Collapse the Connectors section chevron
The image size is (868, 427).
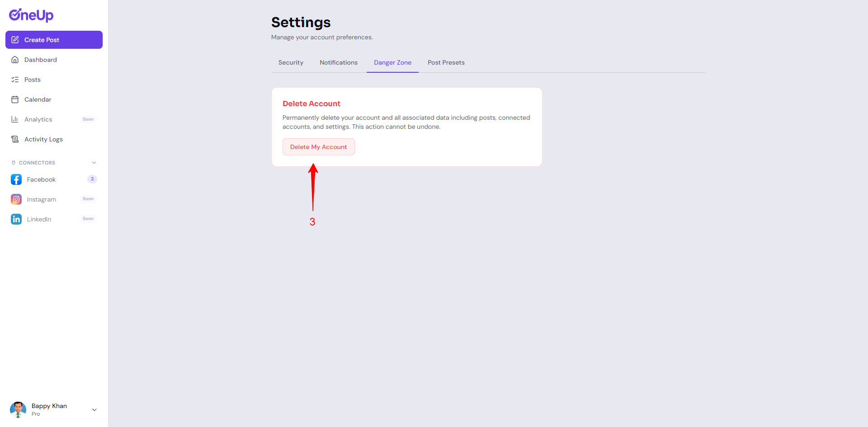(94, 163)
